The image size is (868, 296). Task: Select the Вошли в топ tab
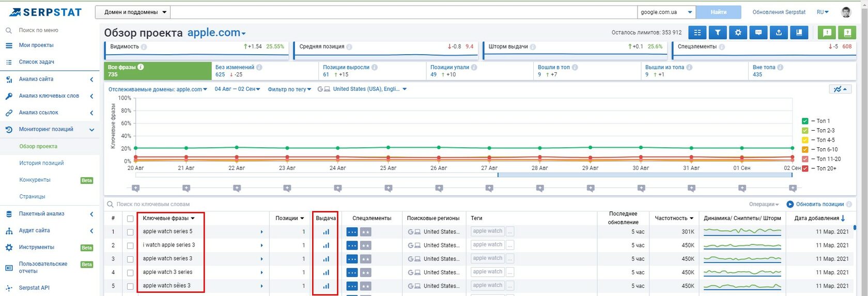click(587, 71)
